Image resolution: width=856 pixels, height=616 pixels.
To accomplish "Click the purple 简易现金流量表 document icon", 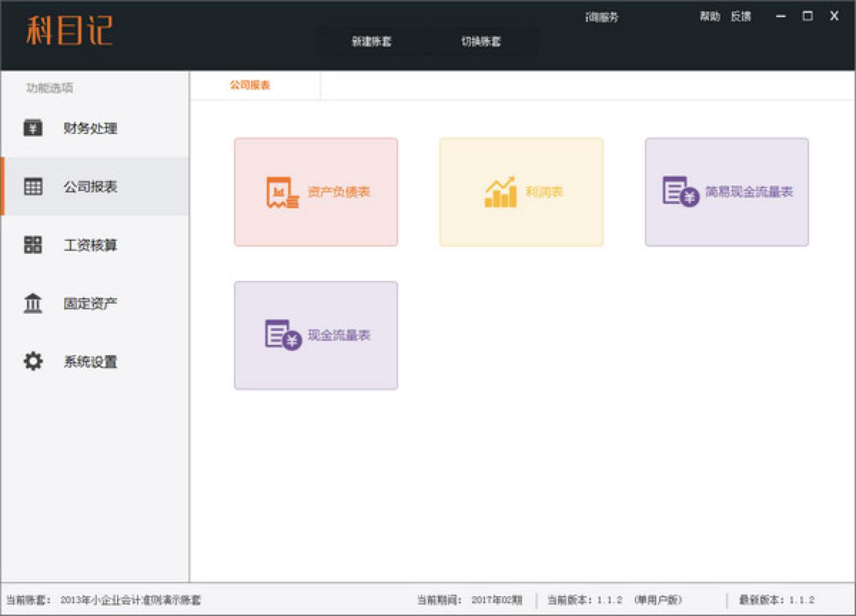I will (x=680, y=192).
